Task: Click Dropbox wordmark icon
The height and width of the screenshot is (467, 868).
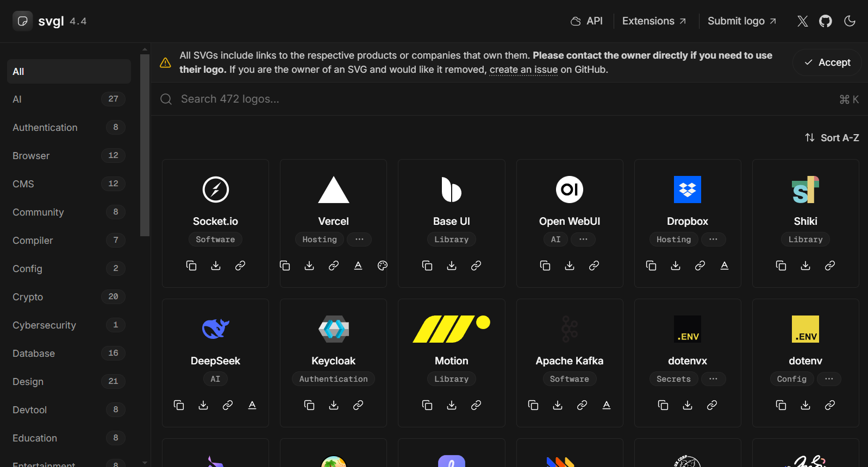Action: [725, 266]
